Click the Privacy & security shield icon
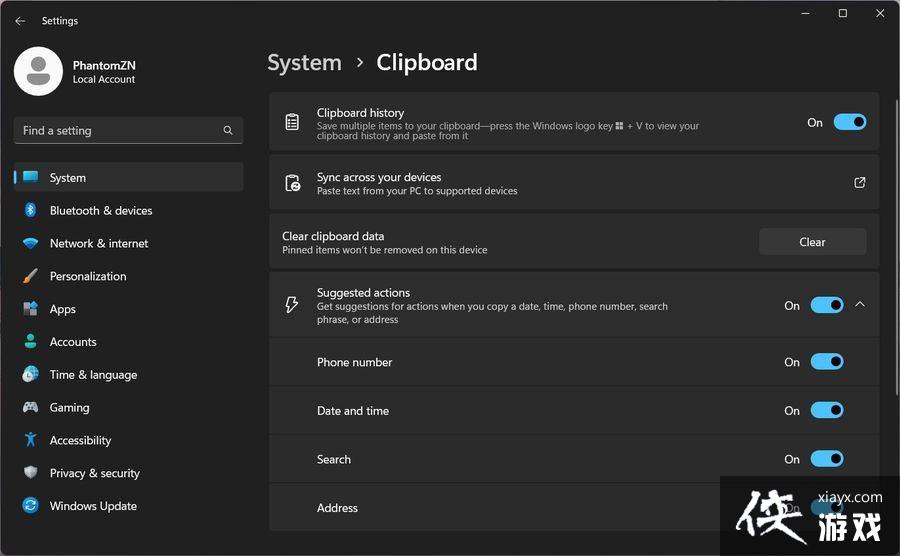 coord(30,472)
